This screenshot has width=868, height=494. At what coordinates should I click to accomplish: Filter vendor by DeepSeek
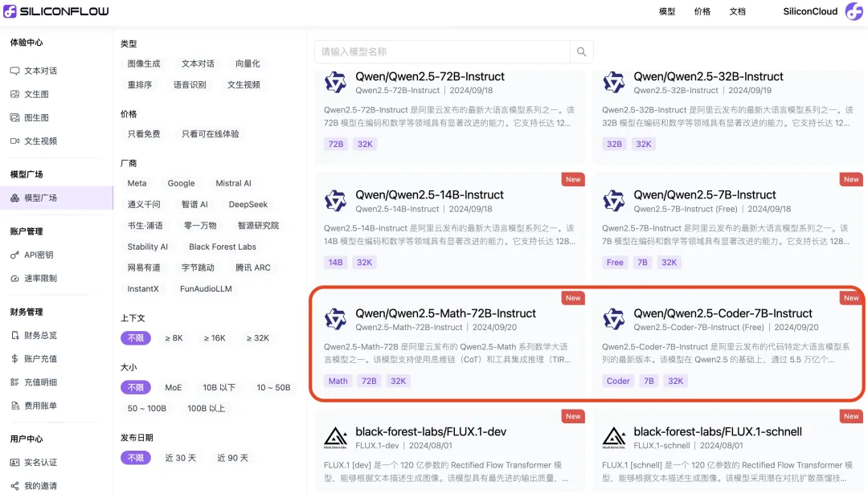click(x=248, y=204)
